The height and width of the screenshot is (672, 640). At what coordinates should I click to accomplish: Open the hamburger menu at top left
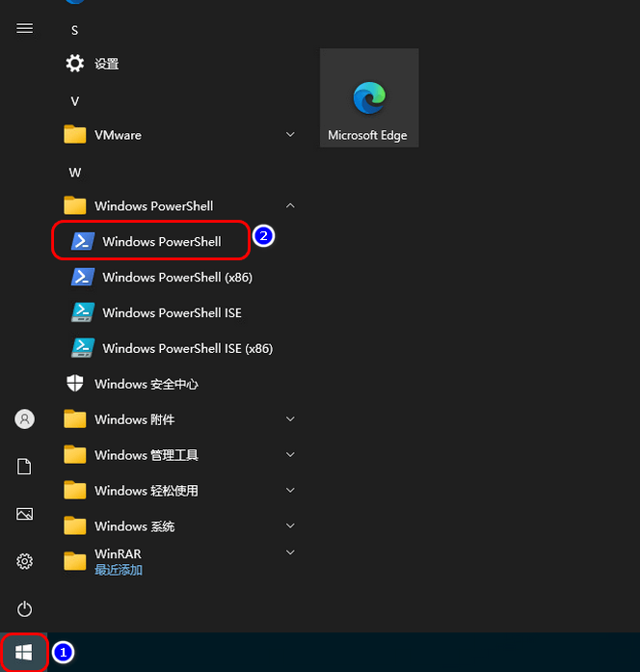(x=25, y=29)
